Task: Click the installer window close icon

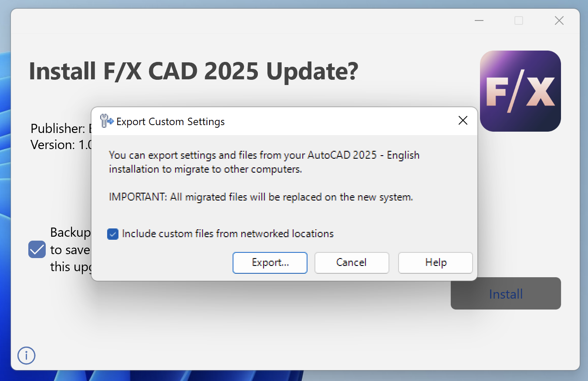Action: point(559,20)
